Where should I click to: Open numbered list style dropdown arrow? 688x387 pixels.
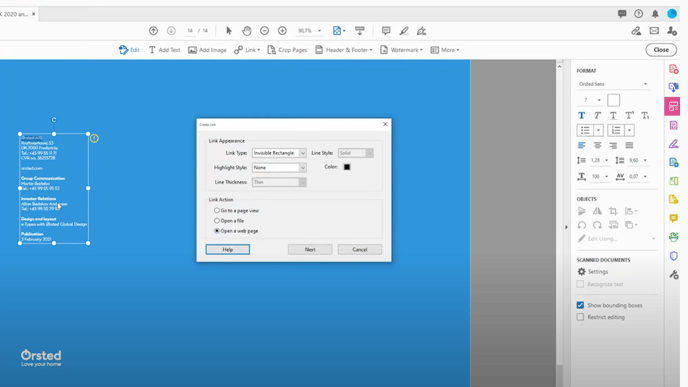(x=629, y=130)
